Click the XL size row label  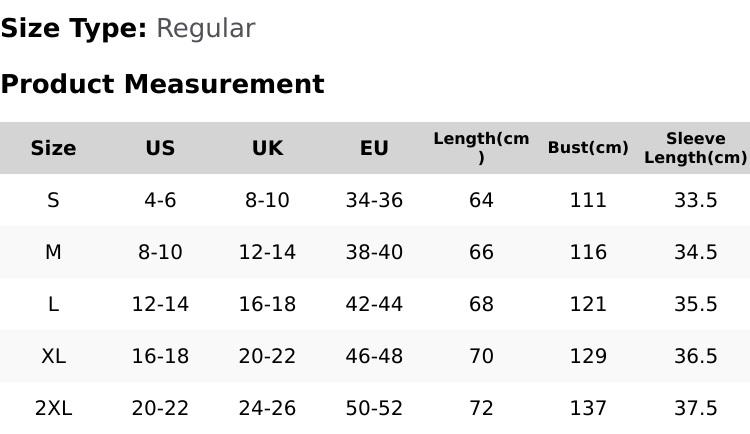[53, 356]
